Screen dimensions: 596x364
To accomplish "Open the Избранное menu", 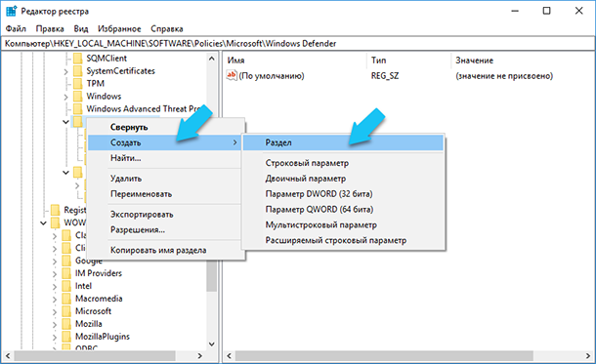I will (119, 29).
